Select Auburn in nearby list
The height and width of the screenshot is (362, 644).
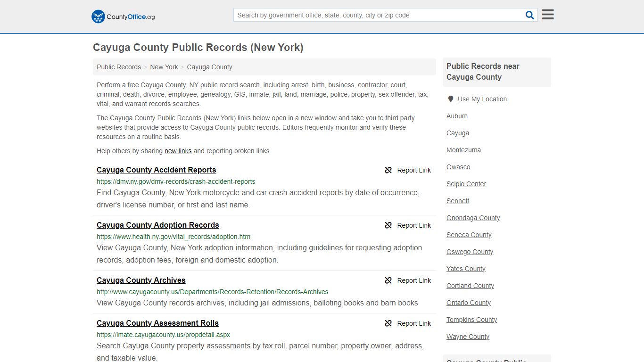(457, 116)
